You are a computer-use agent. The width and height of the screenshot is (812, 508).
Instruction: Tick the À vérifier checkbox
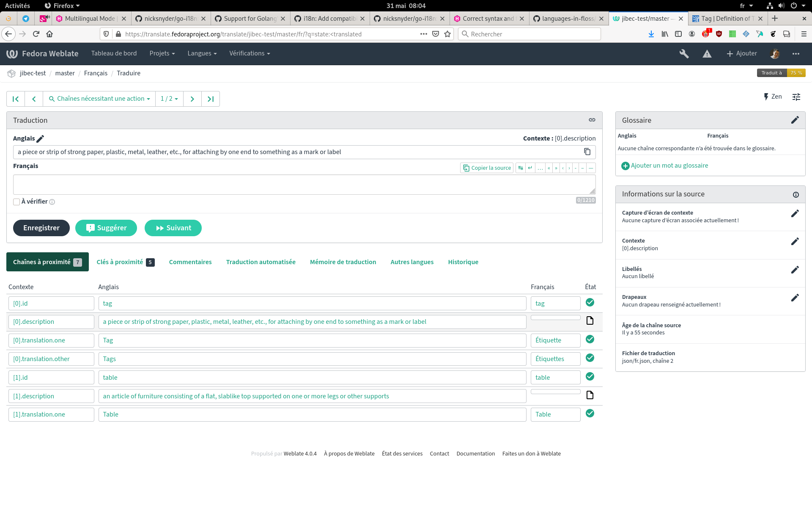point(16,202)
